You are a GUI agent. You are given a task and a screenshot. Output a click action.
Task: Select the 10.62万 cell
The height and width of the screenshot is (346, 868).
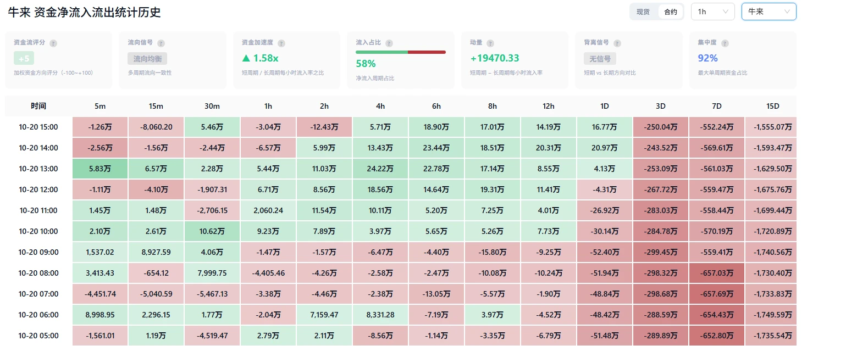point(212,231)
